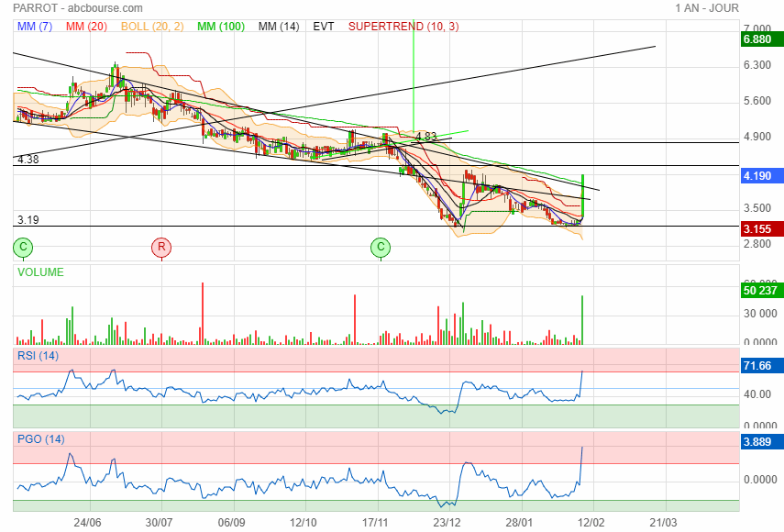This screenshot has width=784, height=532.
Task: Click the green 50 237 volume tag
Action: click(x=757, y=291)
